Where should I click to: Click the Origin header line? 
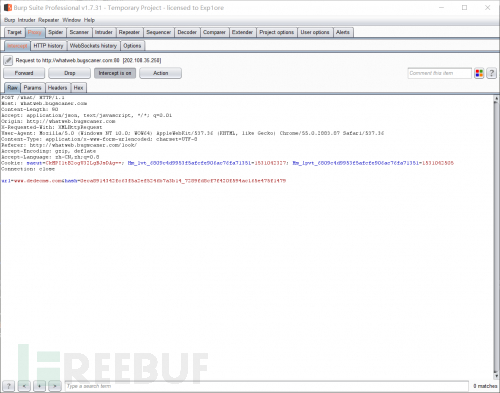pos(58,121)
